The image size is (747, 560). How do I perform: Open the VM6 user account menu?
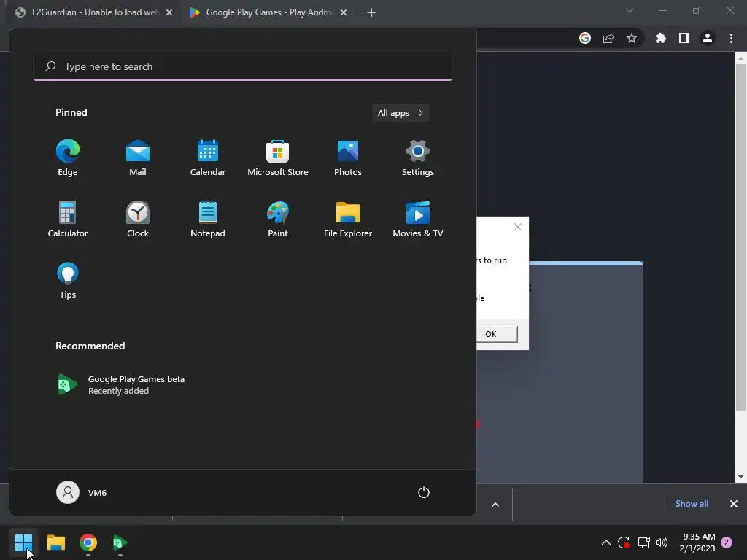click(82, 492)
